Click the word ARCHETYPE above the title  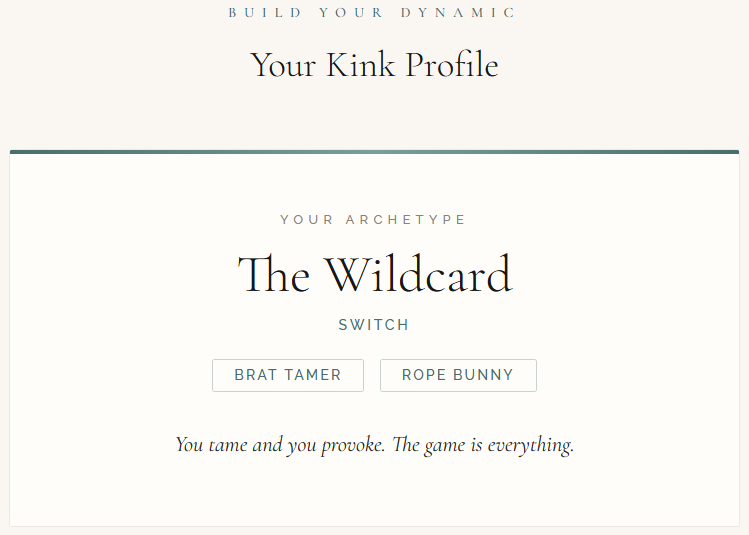[406, 220]
